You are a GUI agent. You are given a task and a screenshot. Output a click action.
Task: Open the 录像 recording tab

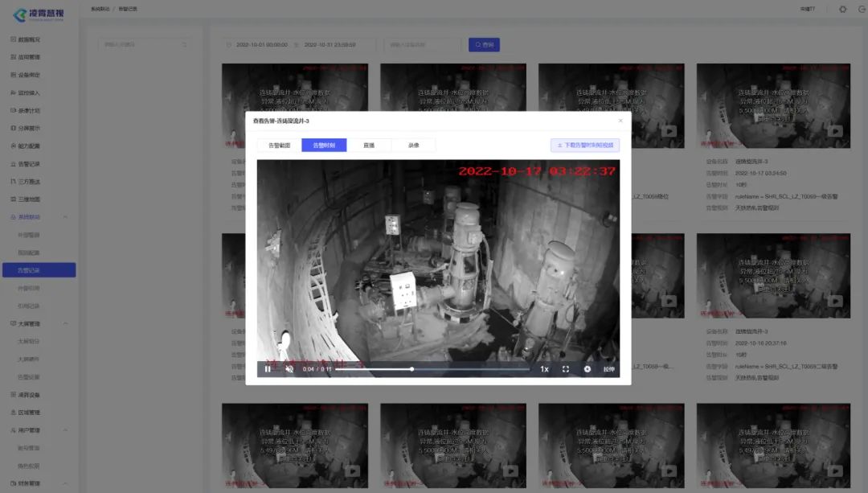pyautogui.click(x=414, y=145)
